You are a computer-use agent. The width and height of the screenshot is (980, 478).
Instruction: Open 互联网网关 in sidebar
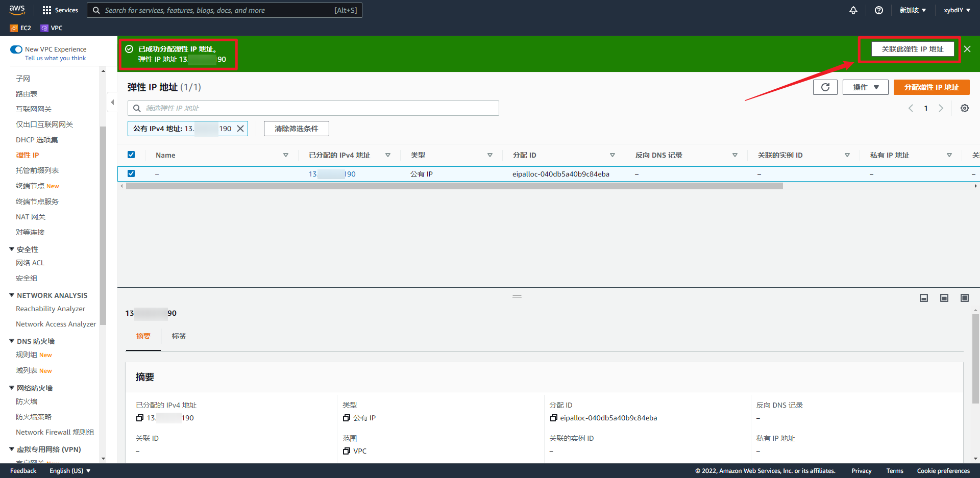point(34,109)
